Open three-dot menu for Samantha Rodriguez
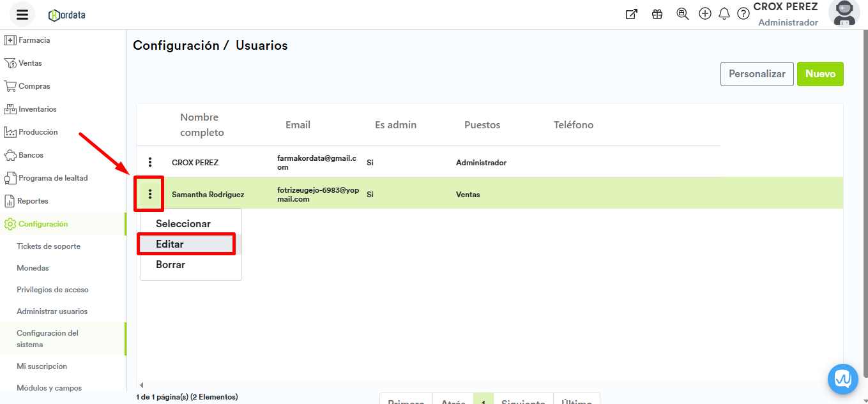The height and width of the screenshot is (404, 868). [x=150, y=194]
